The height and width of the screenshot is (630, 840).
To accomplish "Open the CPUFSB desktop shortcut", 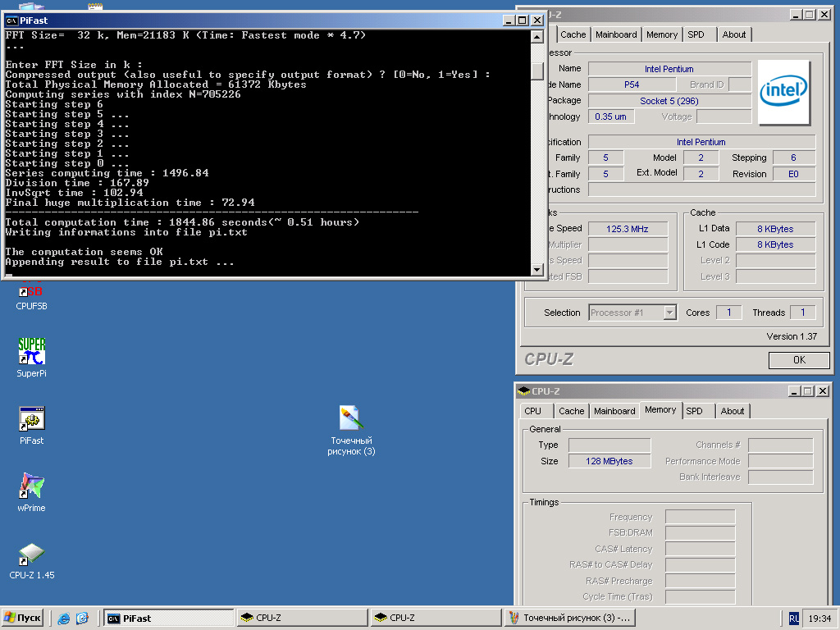I will click(31, 295).
